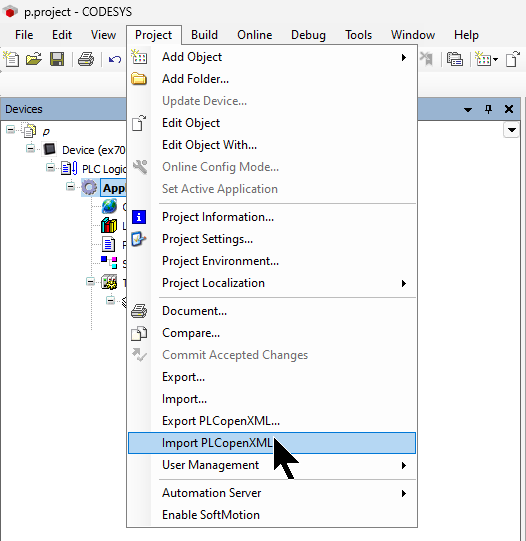The height and width of the screenshot is (541, 526).
Task: Open Project Information...
Action: pos(272,217)
